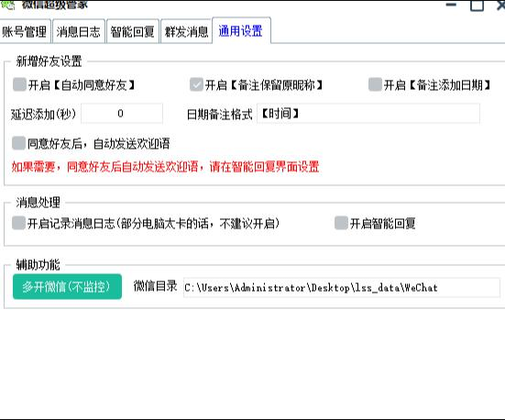Minimize the 微信超级管家 window
This screenshot has width=505, height=420.
[451, 5]
